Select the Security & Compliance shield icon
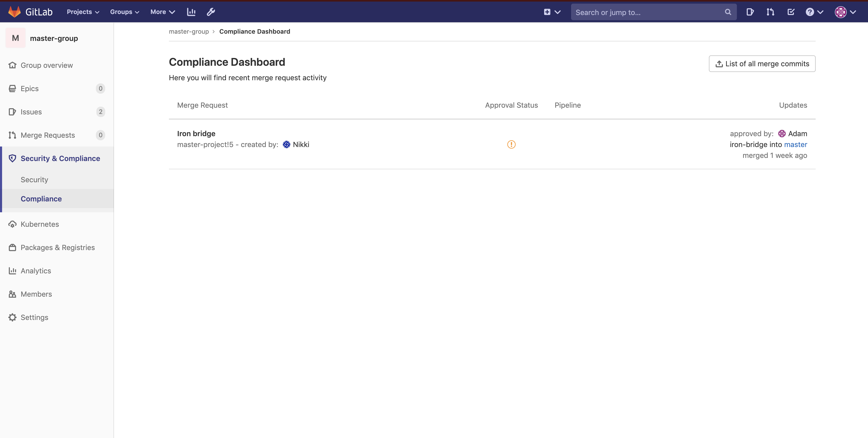Viewport: 868px width, 438px height. point(12,158)
